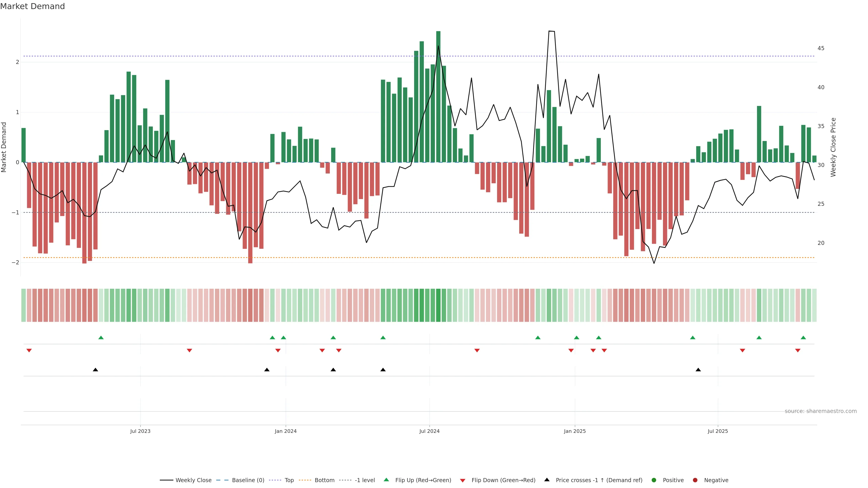This screenshot has width=868, height=488.
Task: Click the Jan 2025 axis label
Action: [575, 431]
